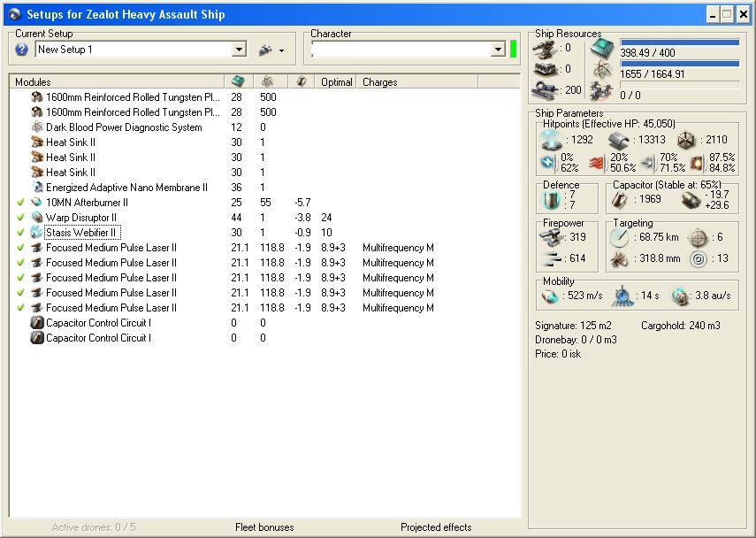This screenshot has height=538, width=756.
Task: Click the Optimal column header
Action: point(336,82)
